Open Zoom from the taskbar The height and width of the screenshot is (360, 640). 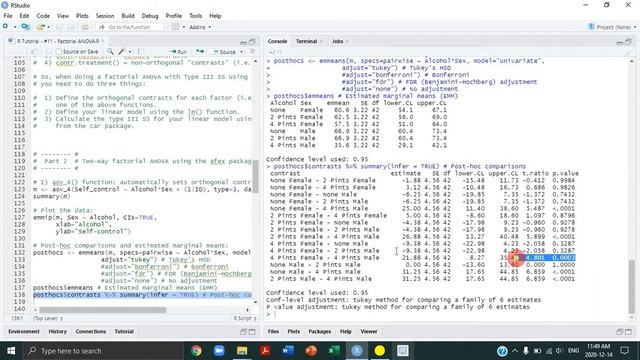[219, 351]
